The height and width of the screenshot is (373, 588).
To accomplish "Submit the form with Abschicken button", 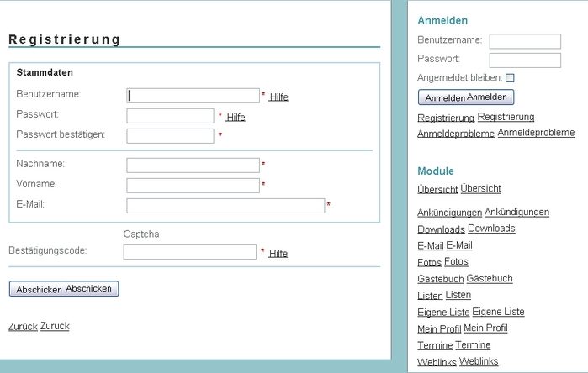I will tap(64, 289).
